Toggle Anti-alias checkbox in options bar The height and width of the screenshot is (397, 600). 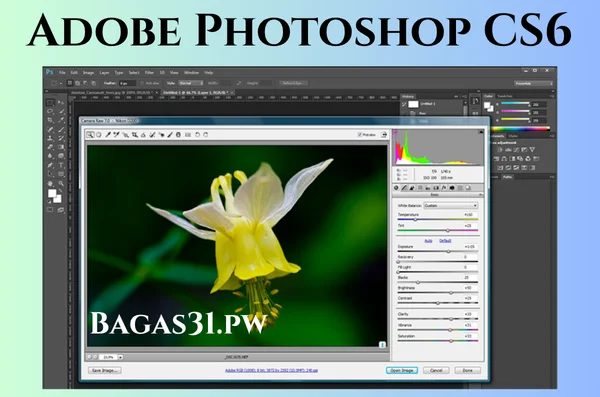pos(142,83)
